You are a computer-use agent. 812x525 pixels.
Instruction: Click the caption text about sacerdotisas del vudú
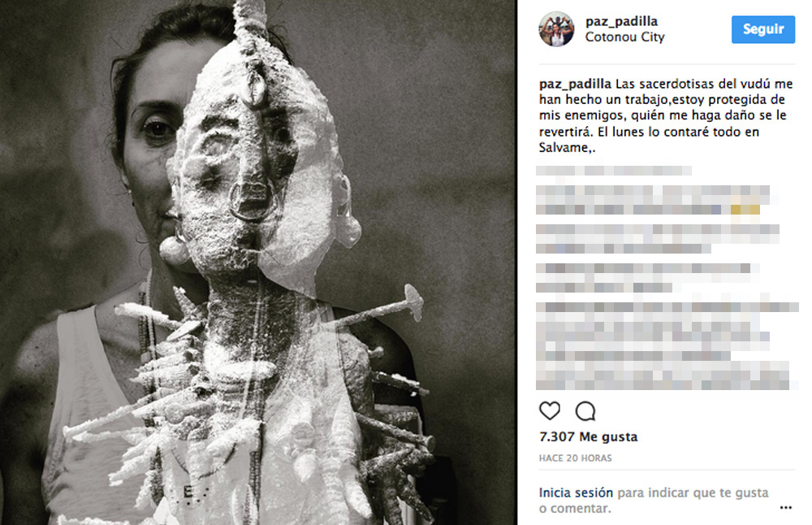click(667, 115)
